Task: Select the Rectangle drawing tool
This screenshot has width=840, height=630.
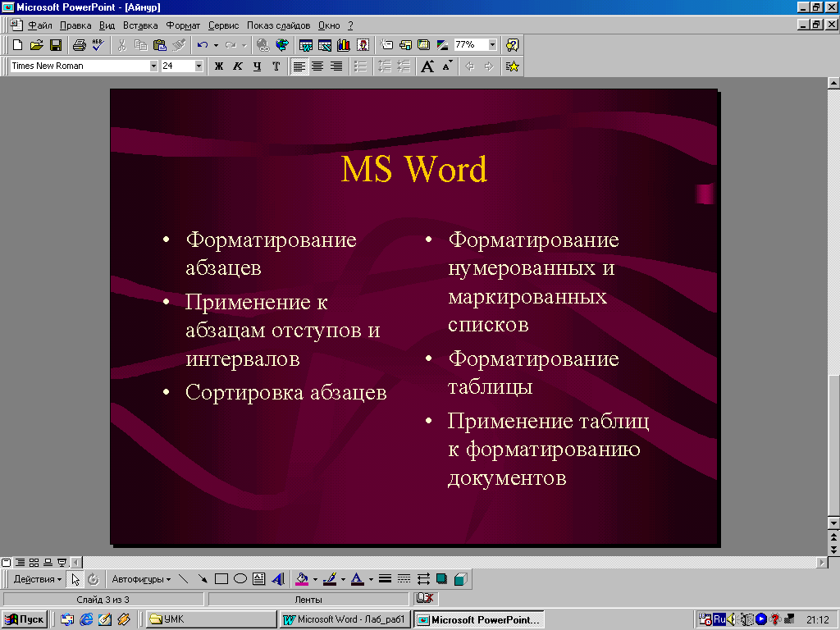Action: (221, 579)
